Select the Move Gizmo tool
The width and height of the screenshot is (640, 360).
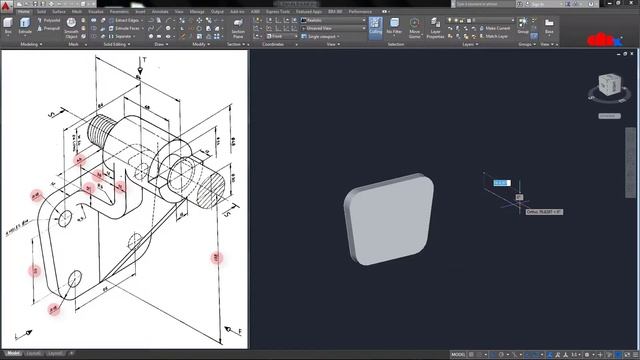(414, 28)
